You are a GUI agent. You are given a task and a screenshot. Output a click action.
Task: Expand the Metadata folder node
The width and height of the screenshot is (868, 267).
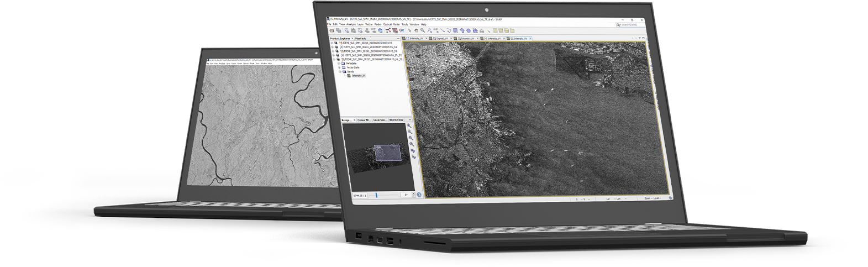tap(339, 63)
